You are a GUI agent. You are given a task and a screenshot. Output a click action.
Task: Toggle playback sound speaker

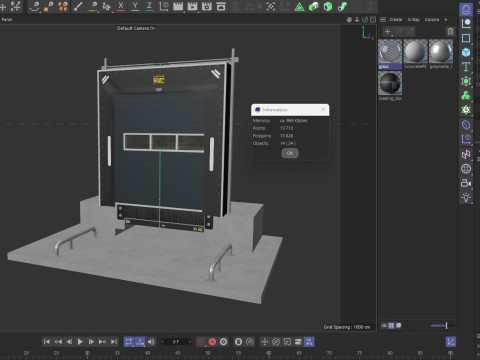(151, 342)
